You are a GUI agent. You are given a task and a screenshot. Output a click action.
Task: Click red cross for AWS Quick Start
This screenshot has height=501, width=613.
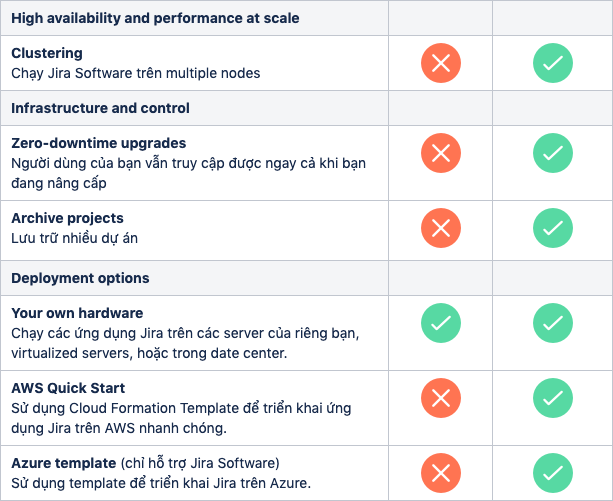click(441, 398)
